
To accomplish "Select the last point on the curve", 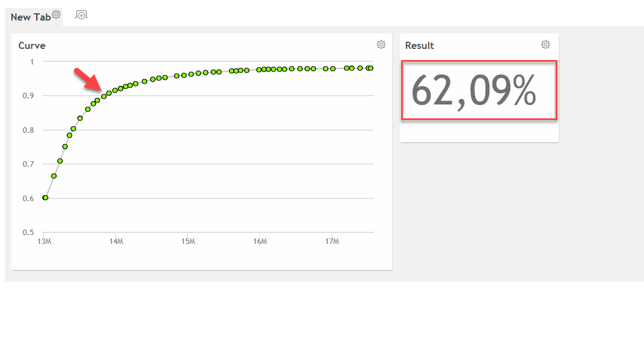I will (x=371, y=68).
